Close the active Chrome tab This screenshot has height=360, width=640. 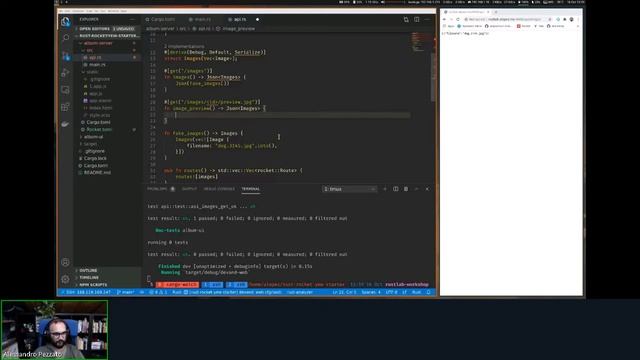pos(488,12)
